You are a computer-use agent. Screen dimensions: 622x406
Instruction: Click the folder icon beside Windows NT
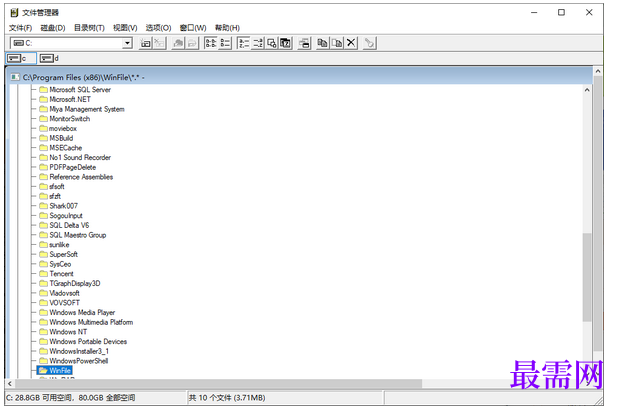coord(44,332)
